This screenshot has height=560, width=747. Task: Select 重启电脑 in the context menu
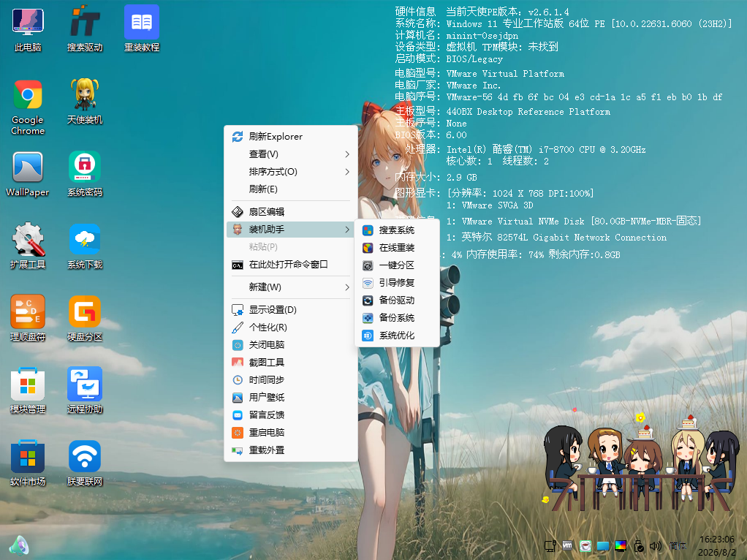click(x=291, y=432)
